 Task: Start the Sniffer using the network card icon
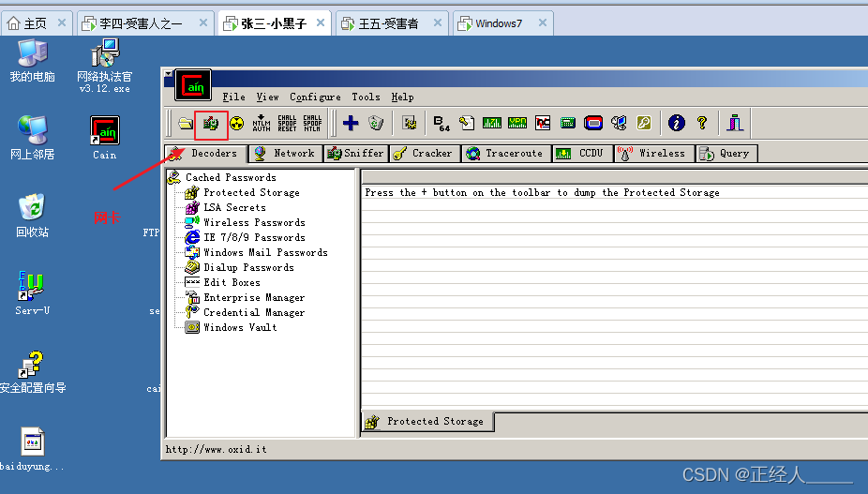click(x=211, y=123)
